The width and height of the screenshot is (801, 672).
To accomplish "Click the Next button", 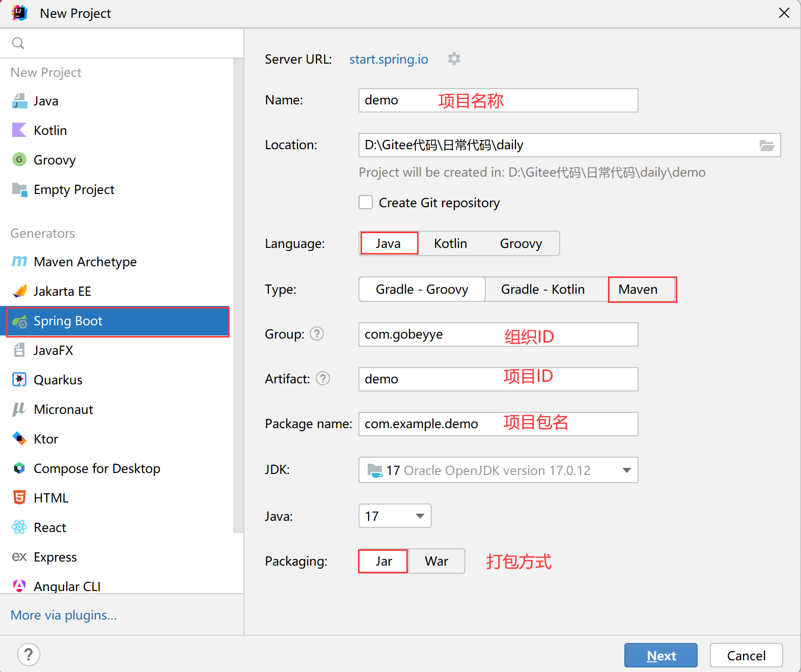I will click(661, 655).
